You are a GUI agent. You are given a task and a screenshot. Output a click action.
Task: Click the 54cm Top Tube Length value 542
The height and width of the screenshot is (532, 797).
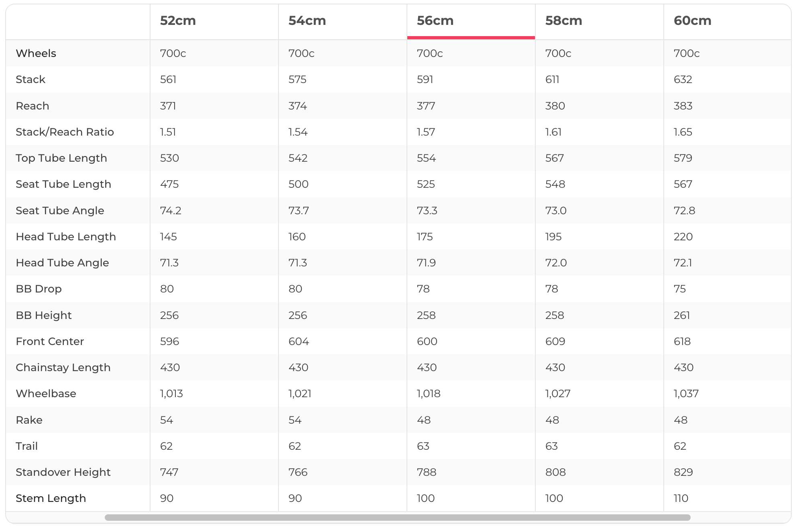coord(298,158)
